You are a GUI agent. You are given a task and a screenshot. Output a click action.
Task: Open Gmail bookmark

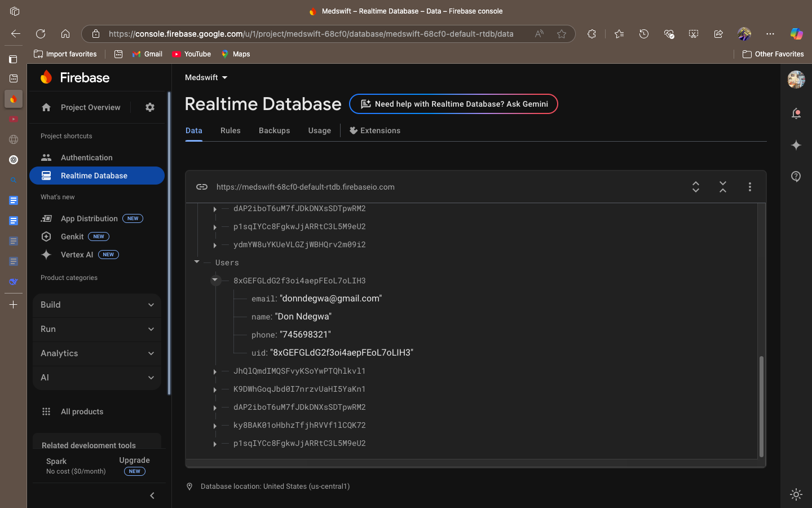coord(147,54)
